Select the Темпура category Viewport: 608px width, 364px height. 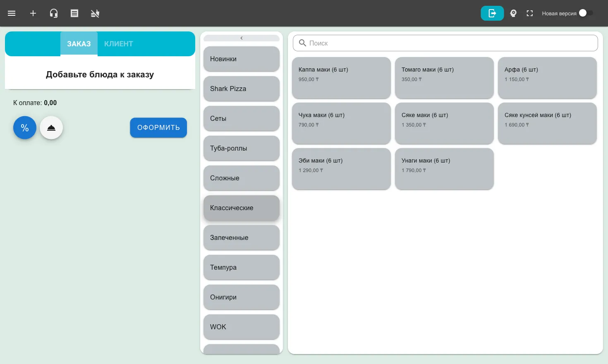click(x=242, y=267)
